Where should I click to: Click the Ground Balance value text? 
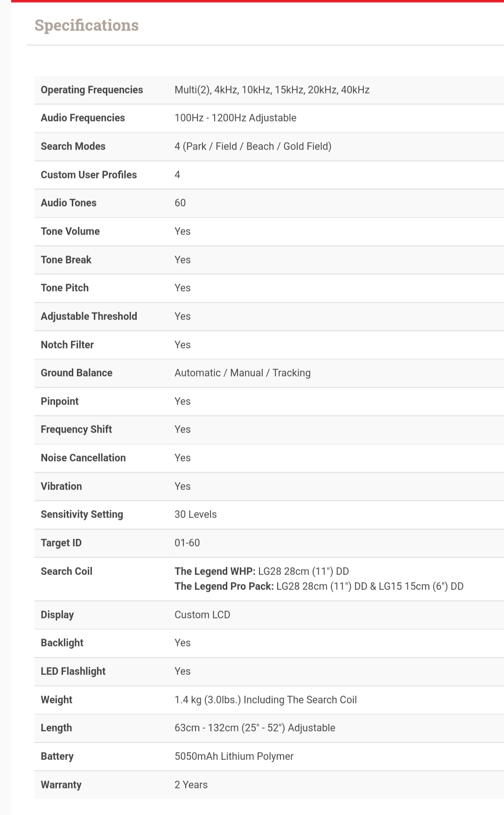(242, 373)
